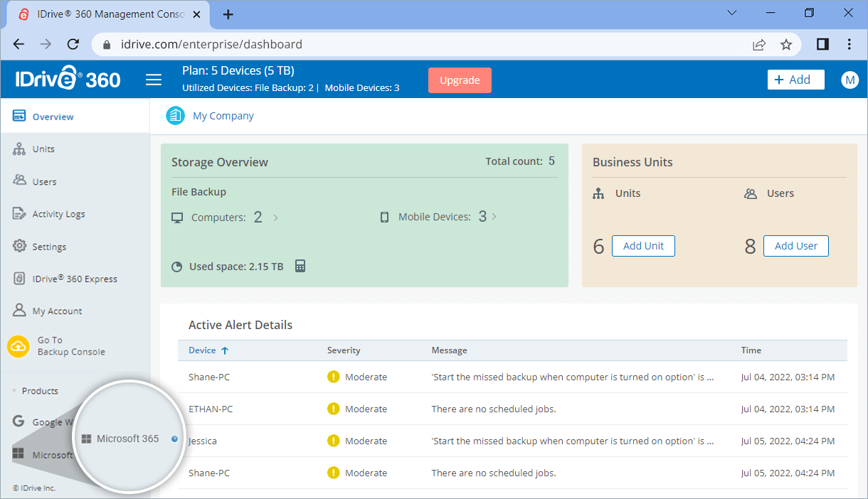868x499 pixels.
Task: Click the Microsoft 365 help question icon
Action: [x=174, y=439]
